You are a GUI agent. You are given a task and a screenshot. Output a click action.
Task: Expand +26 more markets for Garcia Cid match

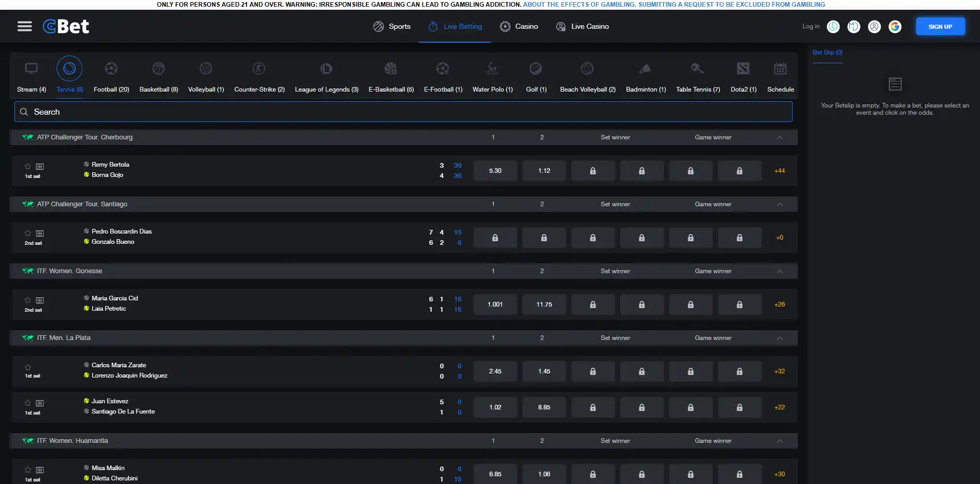click(x=779, y=304)
